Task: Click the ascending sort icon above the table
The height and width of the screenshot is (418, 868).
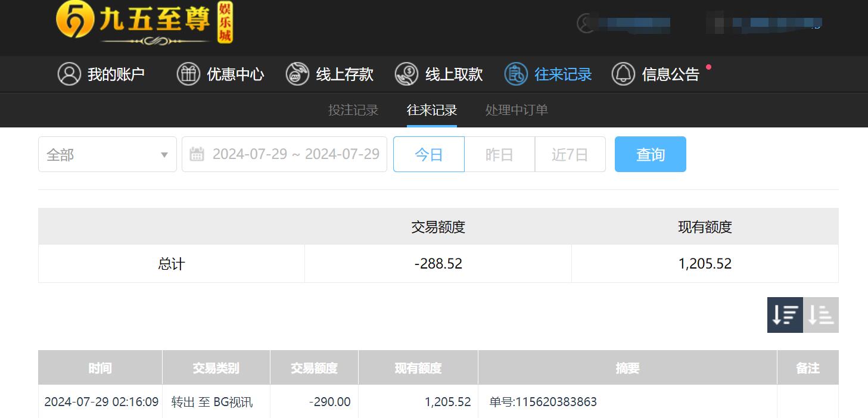Action: [820, 315]
